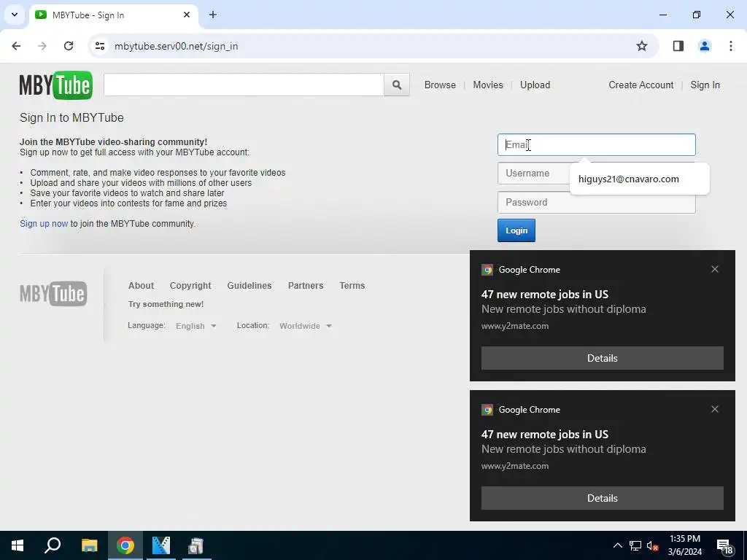Click Sign In in the header
Viewport: 747px width, 560px height.
point(705,85)
